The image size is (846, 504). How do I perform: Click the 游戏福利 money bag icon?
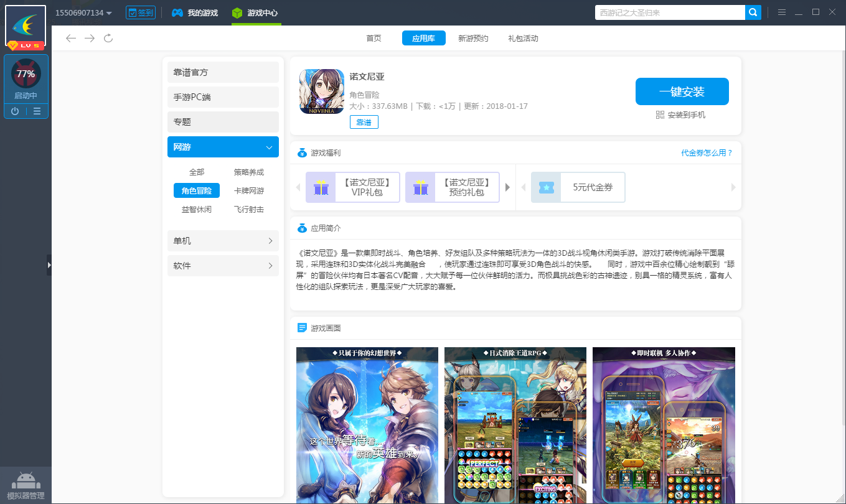coord(302,153)
